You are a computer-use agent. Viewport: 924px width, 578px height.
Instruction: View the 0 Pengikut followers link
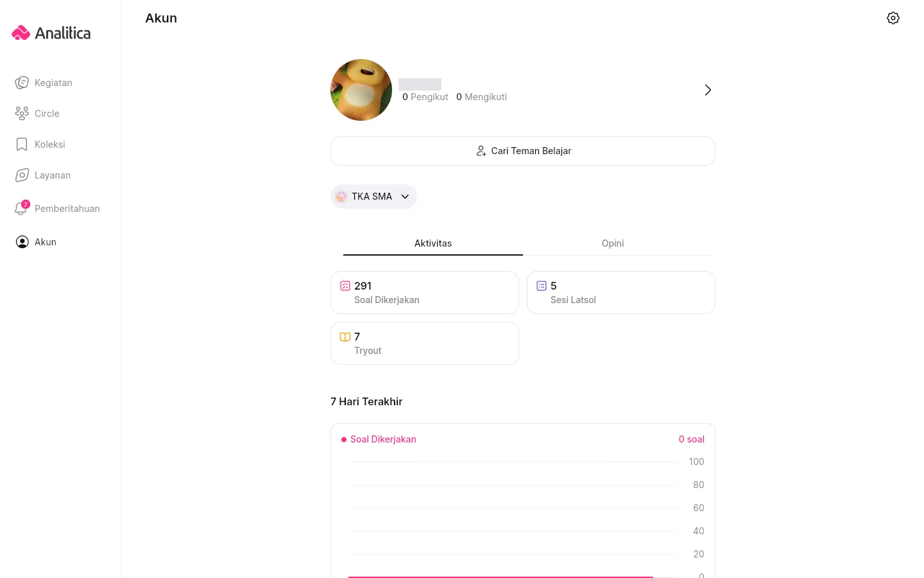(425, 97)
